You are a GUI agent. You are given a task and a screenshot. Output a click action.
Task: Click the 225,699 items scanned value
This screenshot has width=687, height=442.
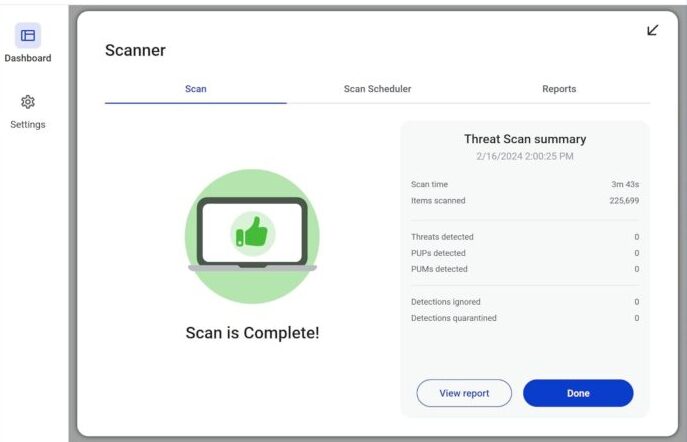pos(624,201)
